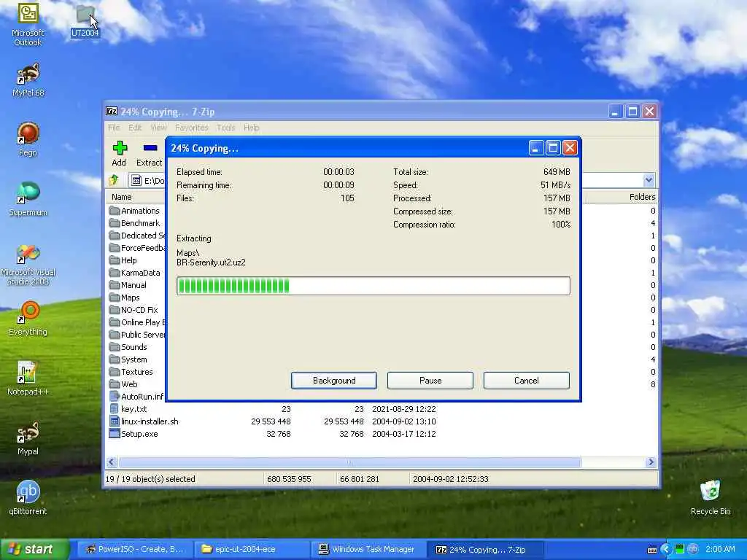Click the BR-Serenity.ut2.uz2 filename text
Image resolution: width=747 pixels, height=560 pixels.
(x=211, y=262)
